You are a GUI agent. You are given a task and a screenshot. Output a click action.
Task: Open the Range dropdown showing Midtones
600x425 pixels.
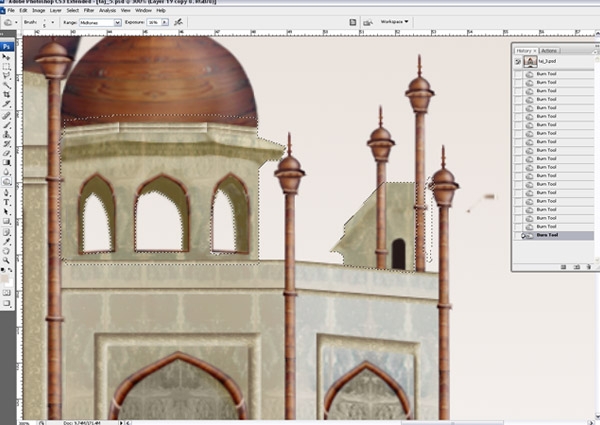click(x=100, y=23)
